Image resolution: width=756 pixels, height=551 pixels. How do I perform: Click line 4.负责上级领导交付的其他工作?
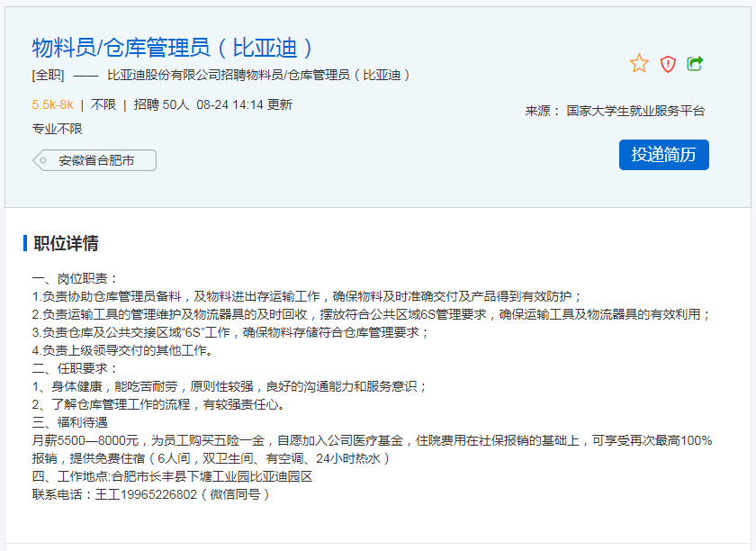click(122, 350)
